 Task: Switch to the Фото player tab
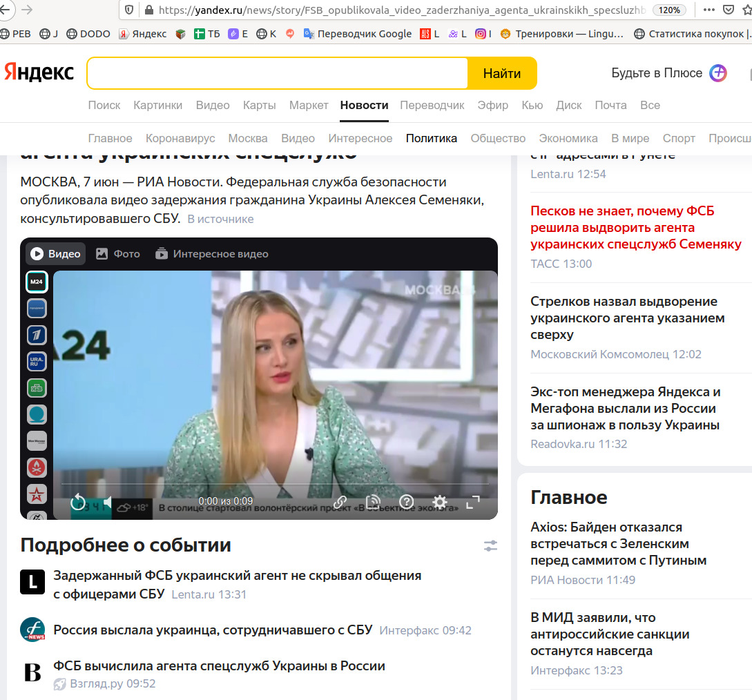pos(118,253)
